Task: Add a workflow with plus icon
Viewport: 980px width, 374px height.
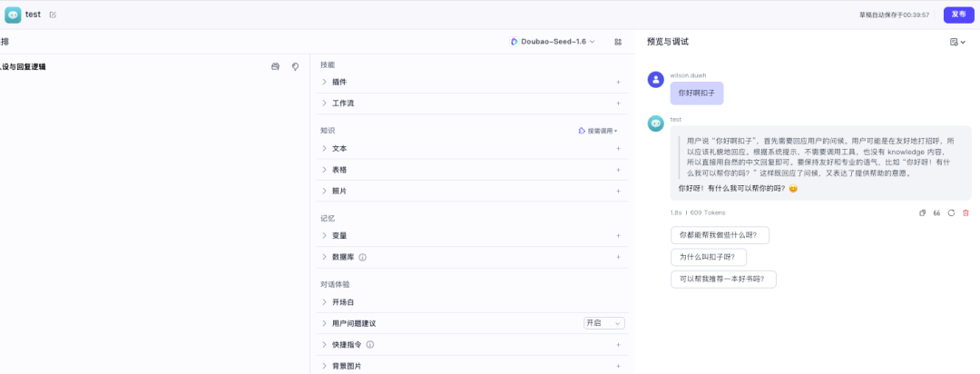Action: pyautogui.click(x=618, y=103)
